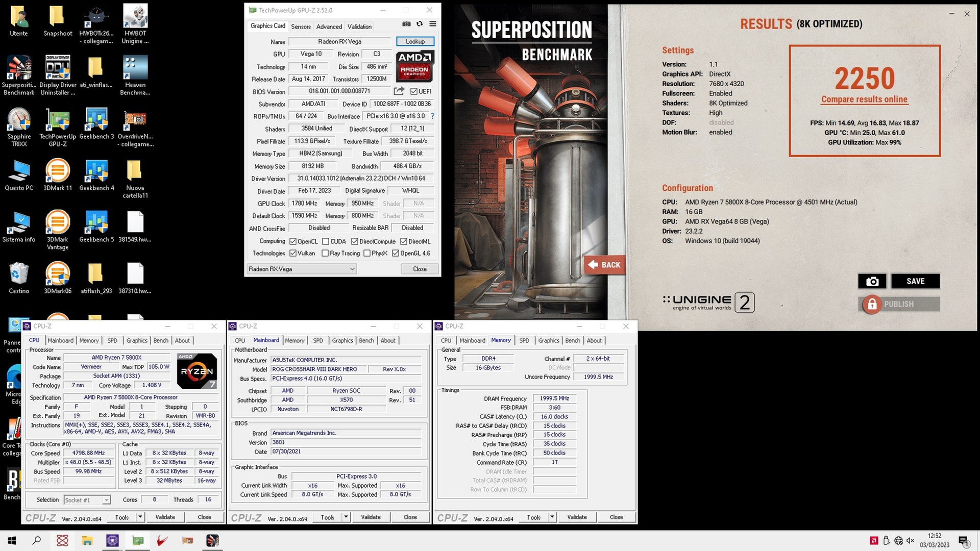Click GPU-Z screenshot camera icon
Image resolution: width=980 pixels, height=551 pixels.
click(406, 24)
